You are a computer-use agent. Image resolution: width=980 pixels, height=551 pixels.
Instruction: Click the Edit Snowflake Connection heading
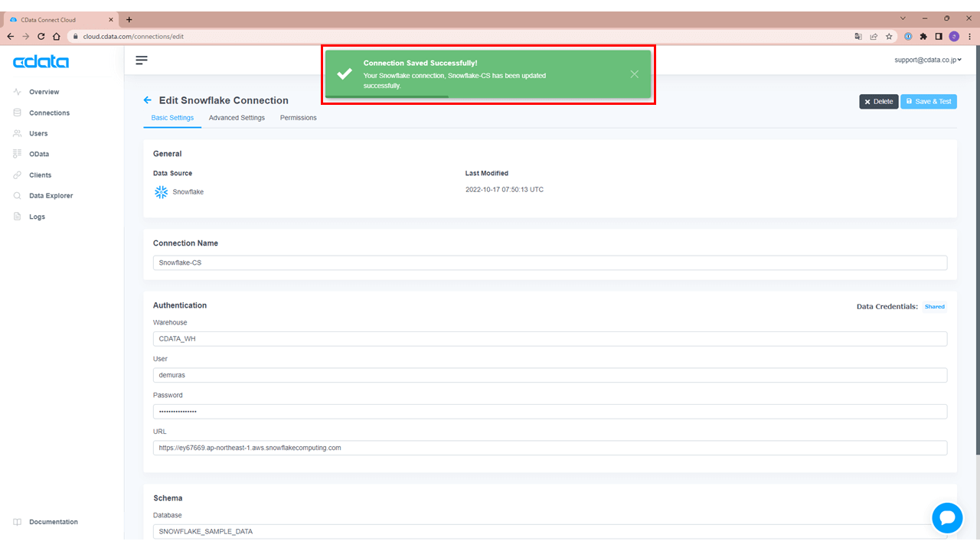coord(224,100)
